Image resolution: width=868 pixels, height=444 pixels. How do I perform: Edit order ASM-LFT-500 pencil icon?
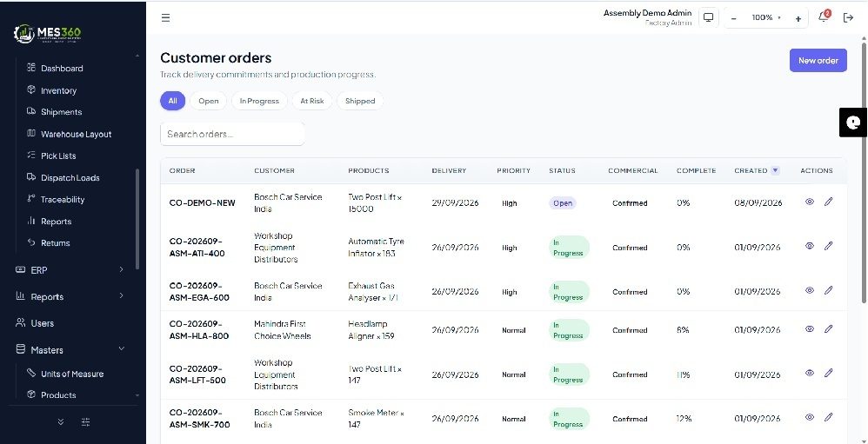pos(828,374)
